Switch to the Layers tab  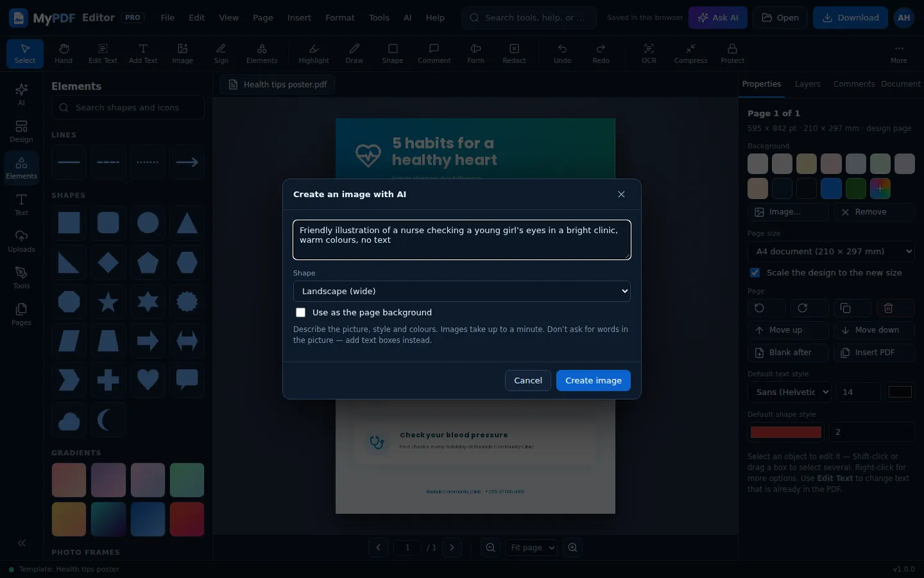click(x=807, y=84)
